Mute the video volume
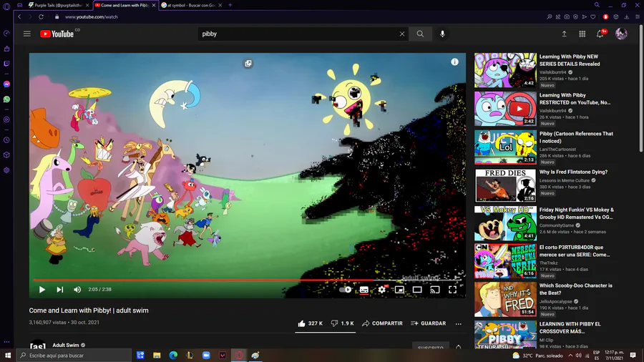This screenshot has height=362, width=644. [x=77, y=289]
